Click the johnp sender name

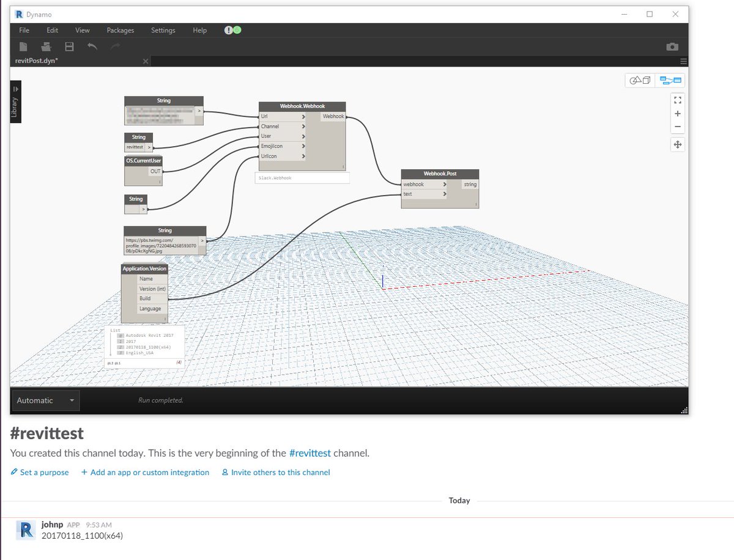(52, 525)
